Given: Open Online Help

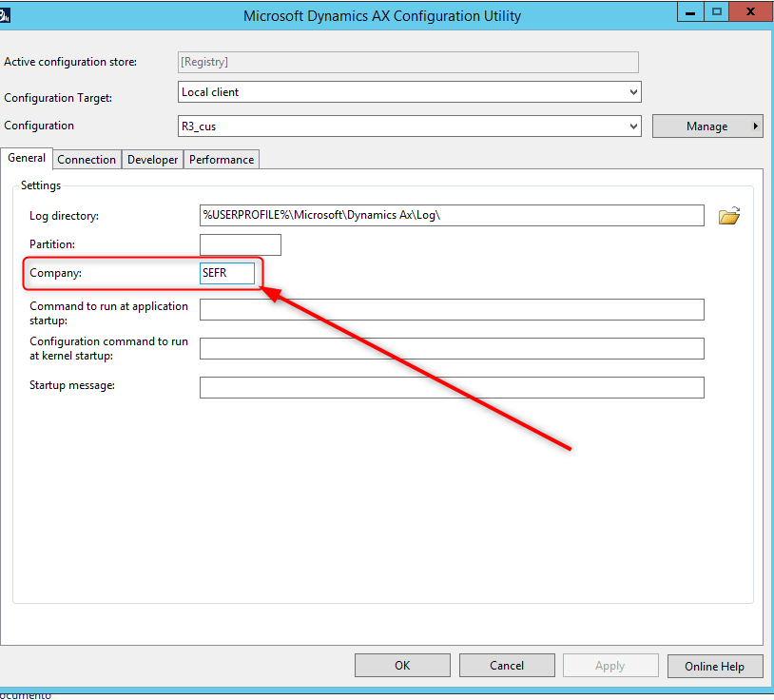Looking at the screenshot, I should [714, 666].
